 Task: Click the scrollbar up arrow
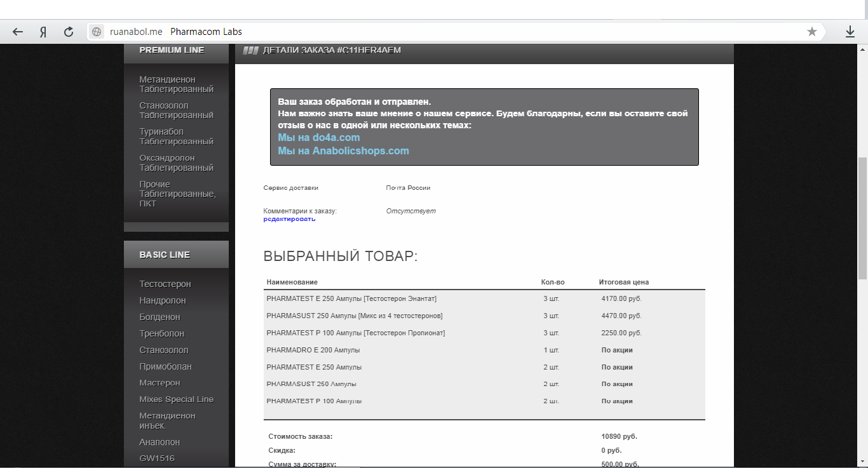coord(862,49)
